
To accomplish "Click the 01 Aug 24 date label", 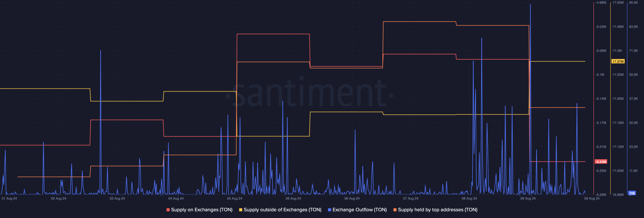I will point(9,198).
